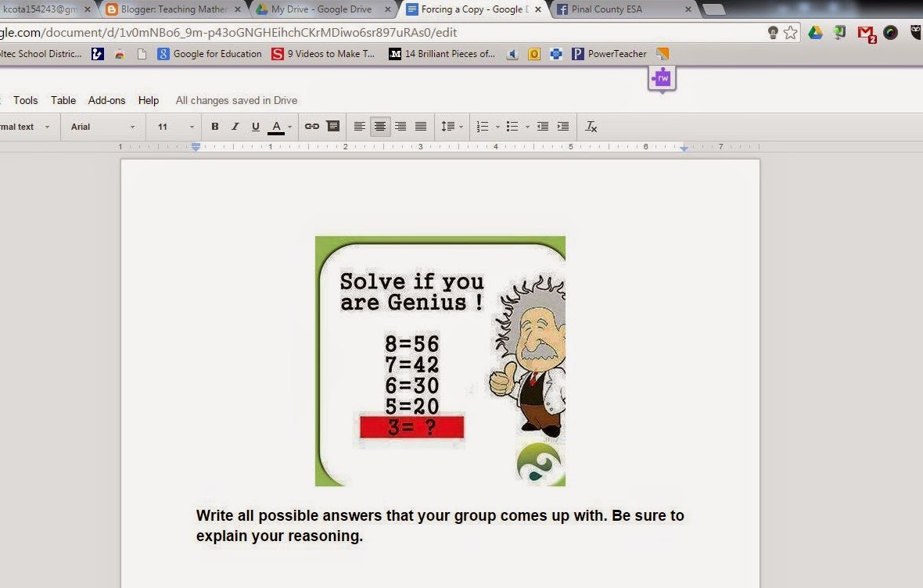This screenshot has width=923, height=588.
Task: Set left text alignment
Action: pyautogui.click(x=359, y=126)
